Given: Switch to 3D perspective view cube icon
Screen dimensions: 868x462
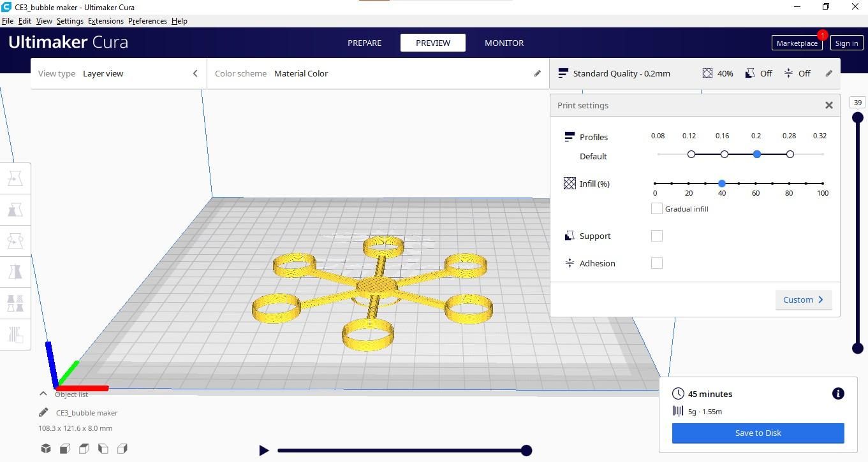Looking at the screenshot, I should (x=46, y=449).
